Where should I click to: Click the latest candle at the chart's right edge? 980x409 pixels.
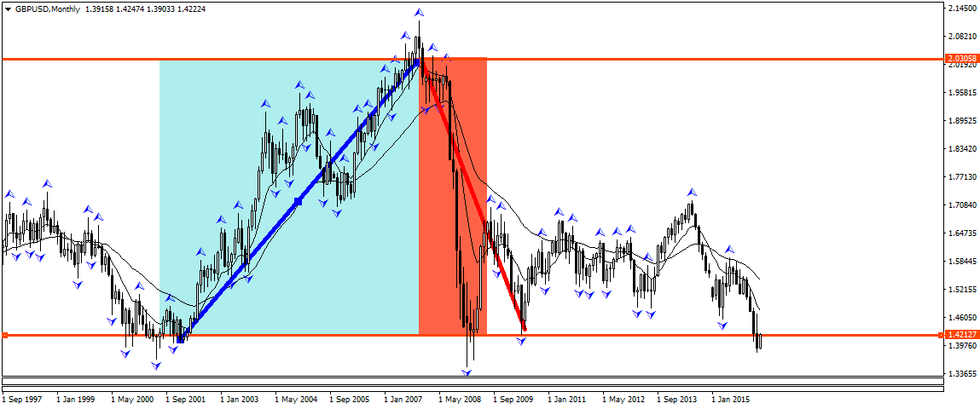[x=760, y=342]
